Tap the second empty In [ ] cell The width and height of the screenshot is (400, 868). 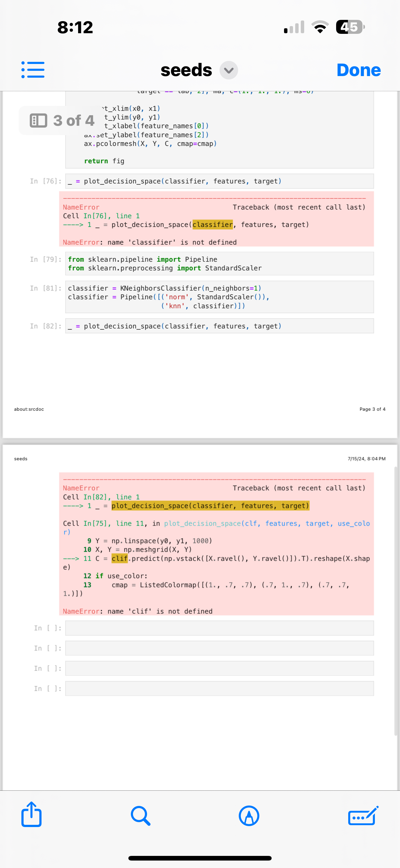pos(219,648)
